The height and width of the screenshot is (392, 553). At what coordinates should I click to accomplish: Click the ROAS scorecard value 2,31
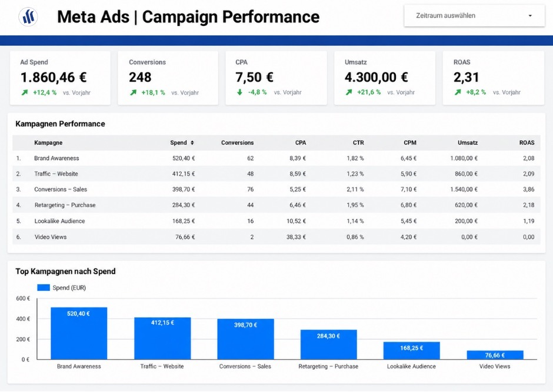click(x=467, y=77)
